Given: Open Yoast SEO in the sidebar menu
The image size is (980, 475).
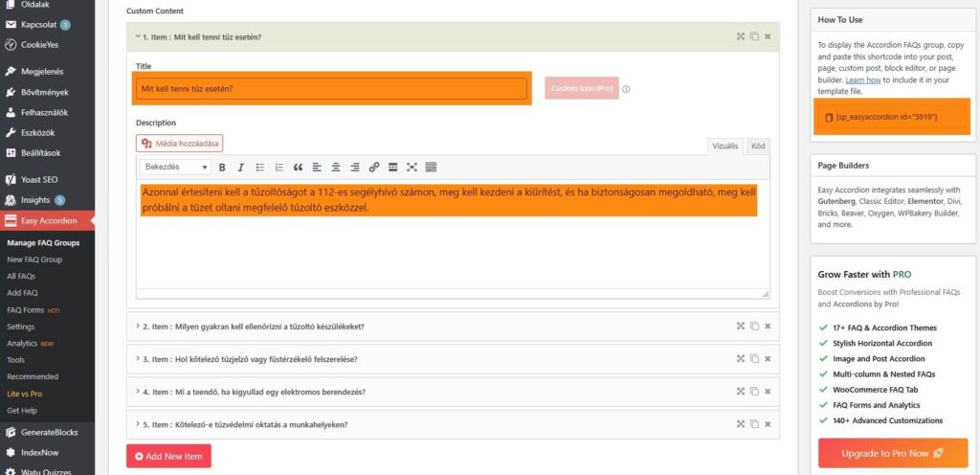Looking at the screenshot, I should click(x=39, y=179).
